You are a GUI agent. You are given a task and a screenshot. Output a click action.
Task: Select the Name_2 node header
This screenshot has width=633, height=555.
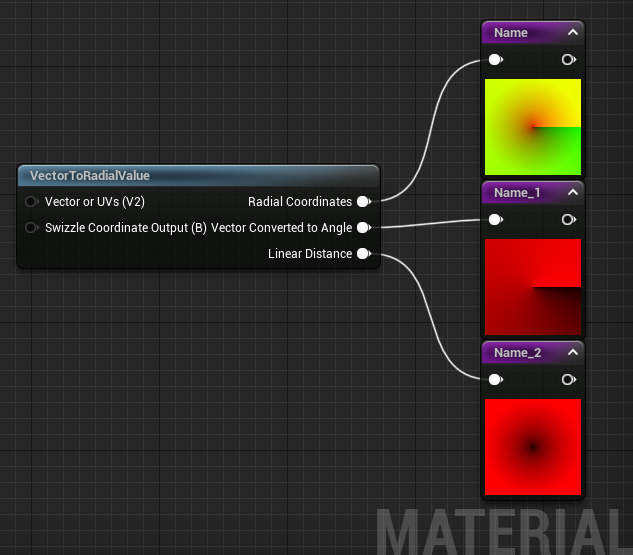(532, 352)
